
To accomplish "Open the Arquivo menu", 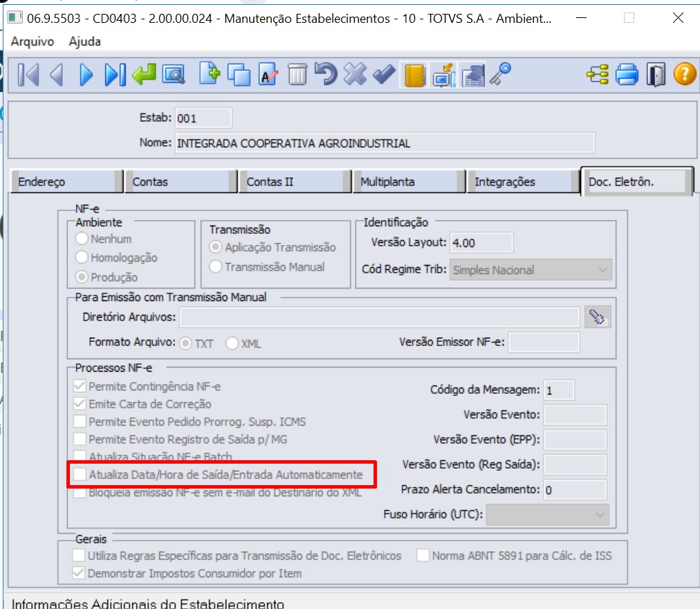I will (32, 42).
